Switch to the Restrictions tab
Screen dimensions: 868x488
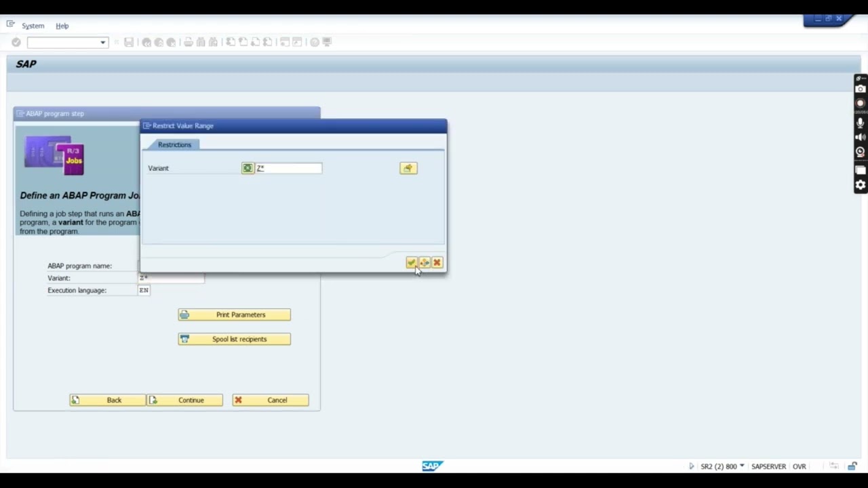pos(174,144)
